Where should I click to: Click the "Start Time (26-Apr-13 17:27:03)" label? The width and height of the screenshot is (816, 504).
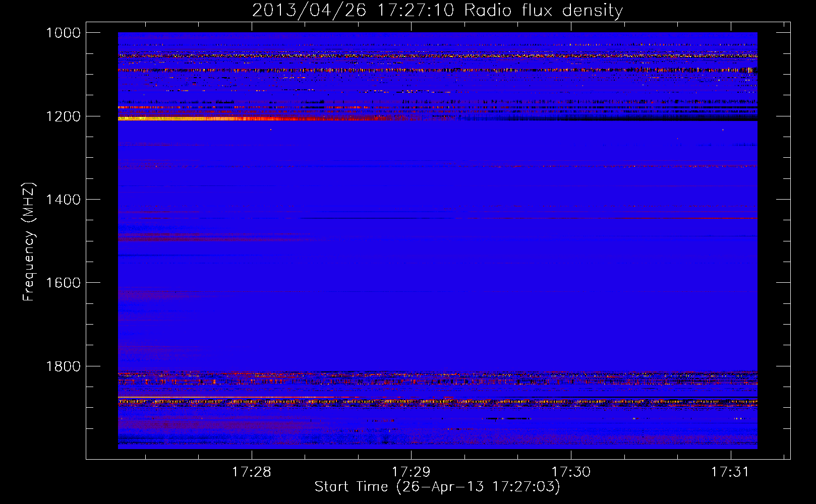pos(437,487)
